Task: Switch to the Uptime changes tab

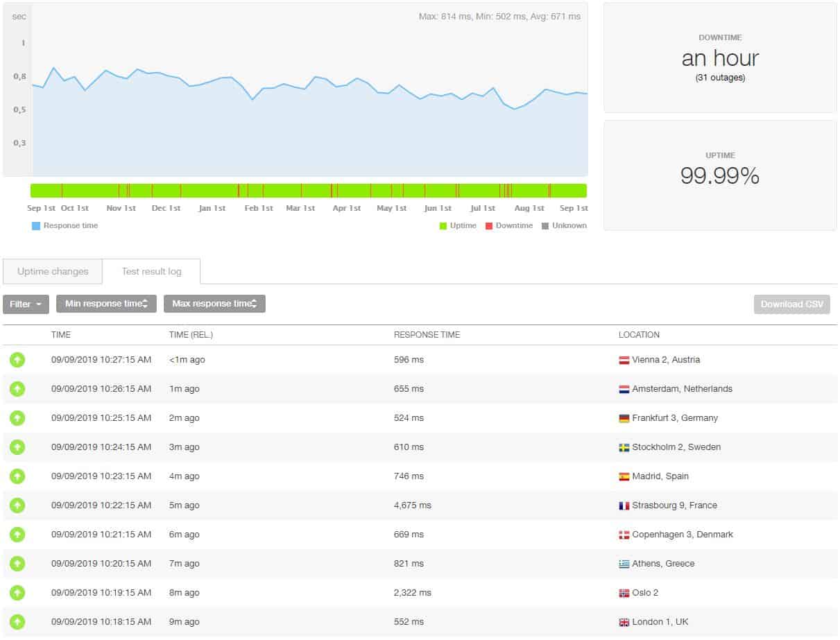Action: pos(53,271)
